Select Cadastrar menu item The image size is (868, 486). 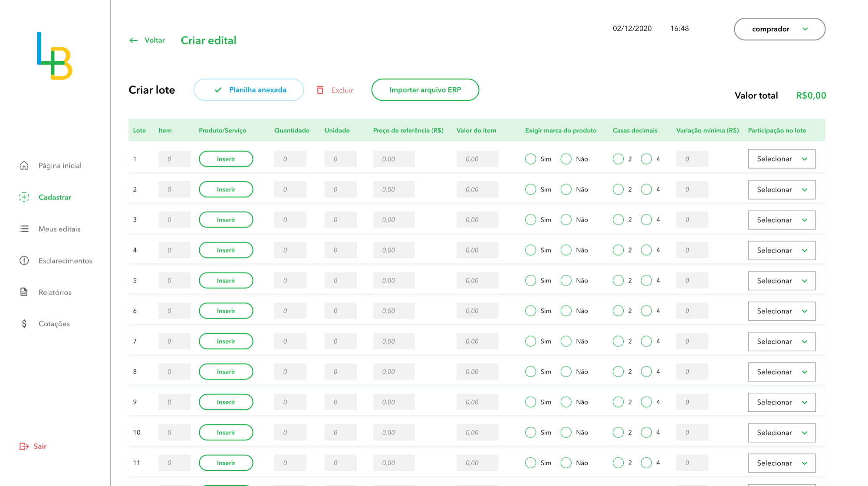coord(55,197)
